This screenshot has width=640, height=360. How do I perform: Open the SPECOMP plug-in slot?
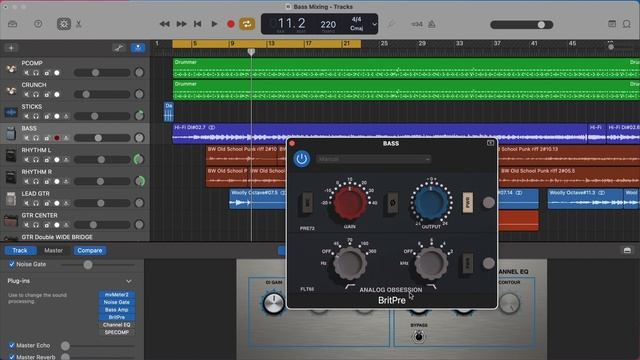coord(117,332)
